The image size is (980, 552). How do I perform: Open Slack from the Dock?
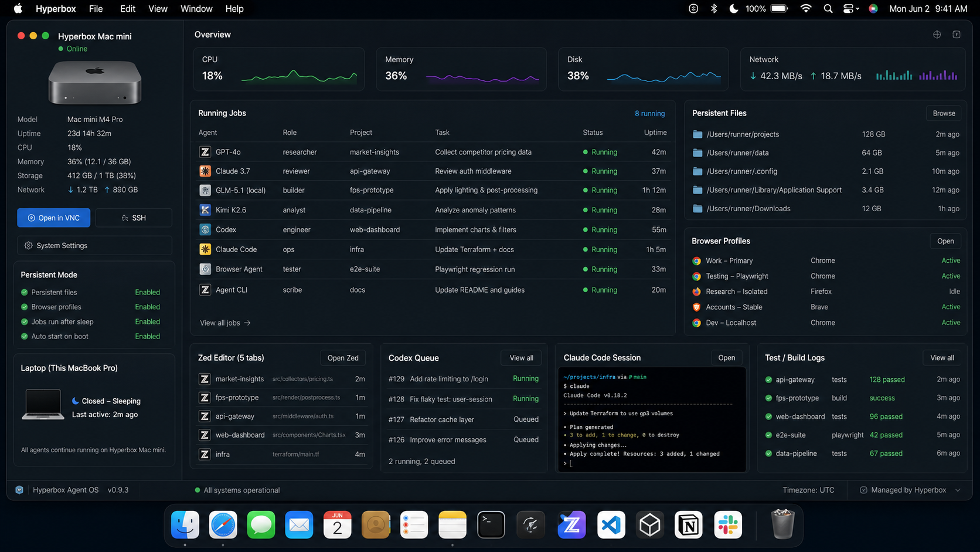point(728,525)
